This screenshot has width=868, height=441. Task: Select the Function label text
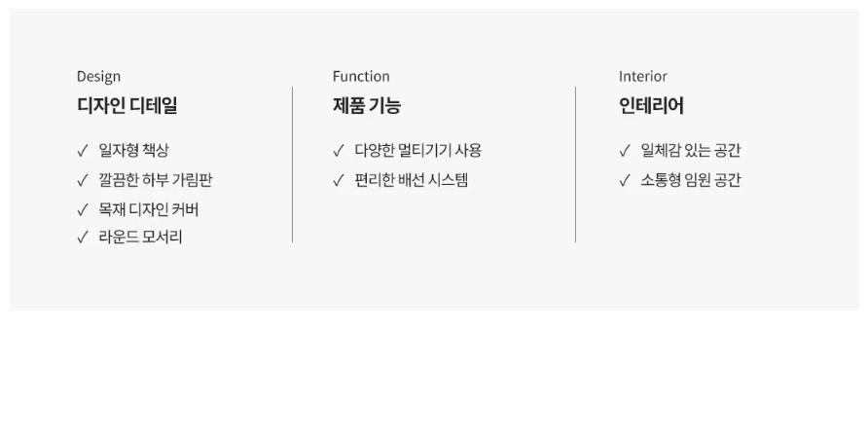point(361,76)
